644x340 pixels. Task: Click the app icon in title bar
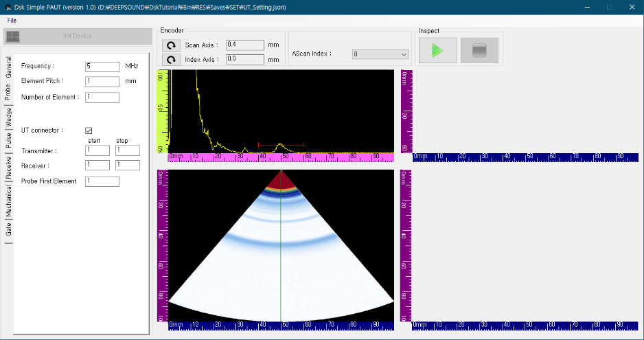click(8, 8)
